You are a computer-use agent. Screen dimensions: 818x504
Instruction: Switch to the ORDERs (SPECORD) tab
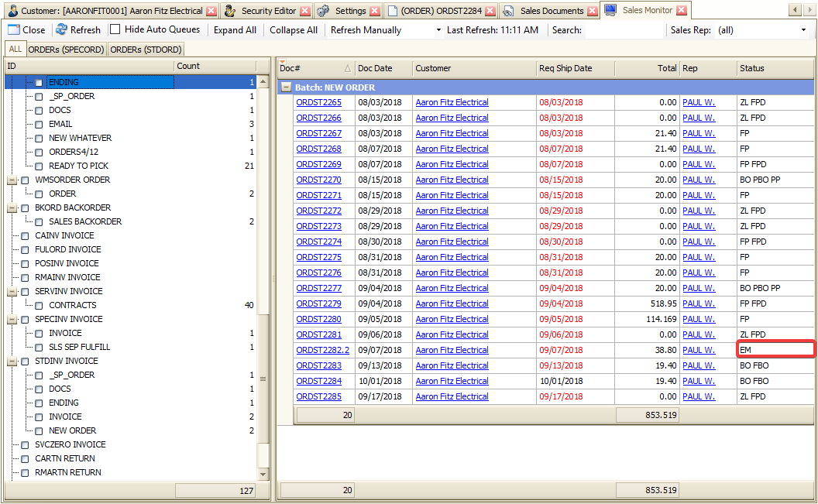point(66,50)
